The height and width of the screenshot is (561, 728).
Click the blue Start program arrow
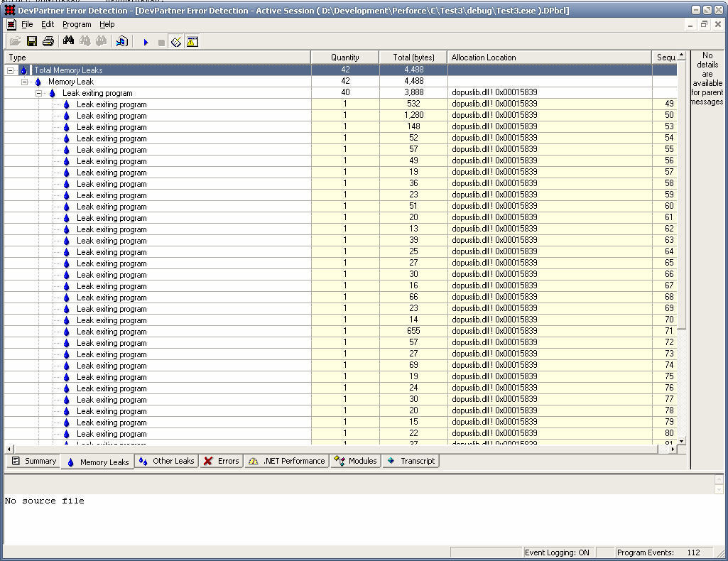click(146, 43)
